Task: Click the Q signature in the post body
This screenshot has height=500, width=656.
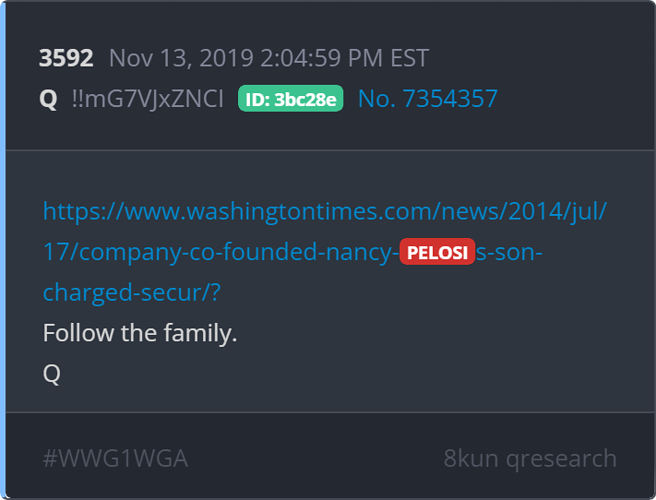Action: click(x=51, y=373)
